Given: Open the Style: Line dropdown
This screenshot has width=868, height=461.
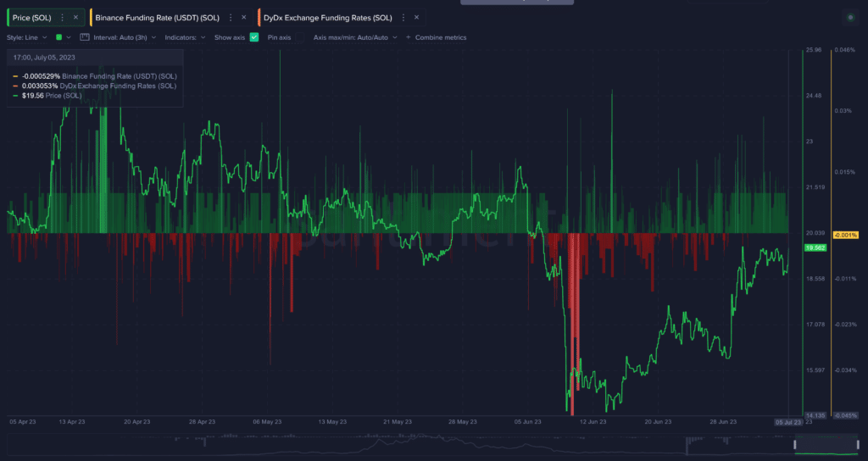Looking at the screenshot, I should (x=27, y=37).
